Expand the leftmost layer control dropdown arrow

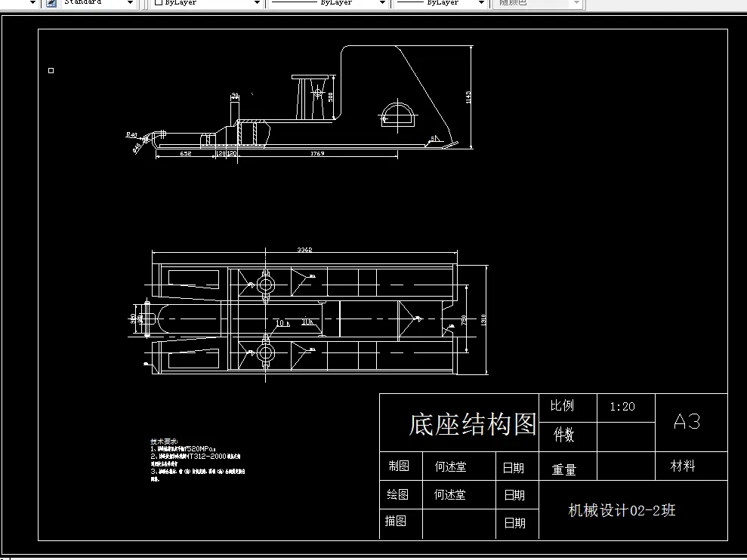click(32, 3)
